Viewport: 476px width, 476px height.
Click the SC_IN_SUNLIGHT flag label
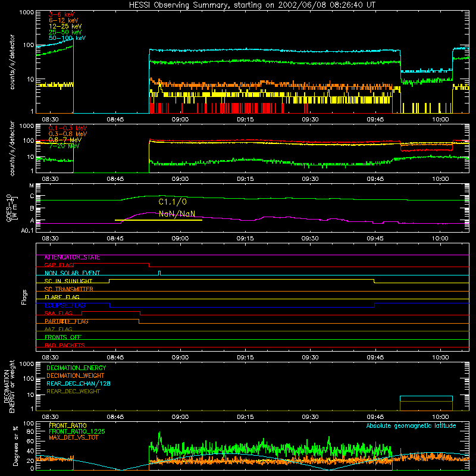tap(68, 281)
